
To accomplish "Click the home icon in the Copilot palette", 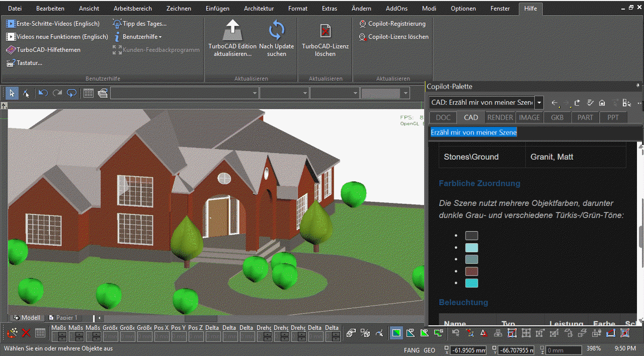I will coord(602,103).
